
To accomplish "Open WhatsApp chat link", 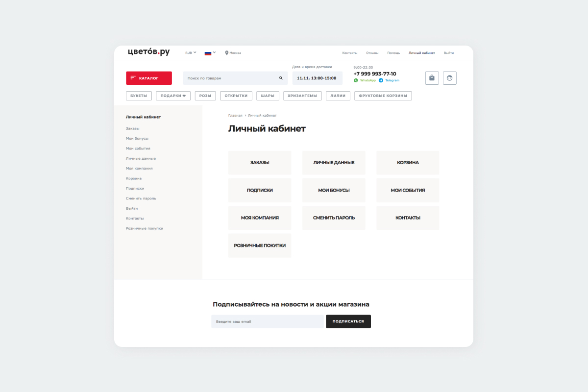I will tap(365, 80).
